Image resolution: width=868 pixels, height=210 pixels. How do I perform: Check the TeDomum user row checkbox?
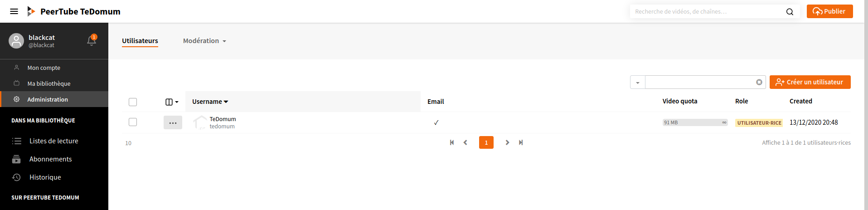click(133, 122)
